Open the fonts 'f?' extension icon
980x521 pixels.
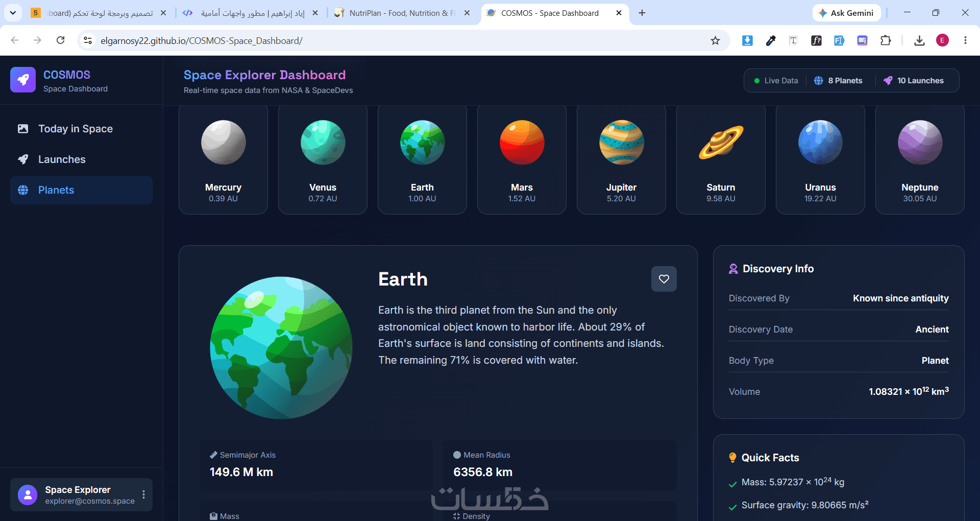[x=816, y=40]
